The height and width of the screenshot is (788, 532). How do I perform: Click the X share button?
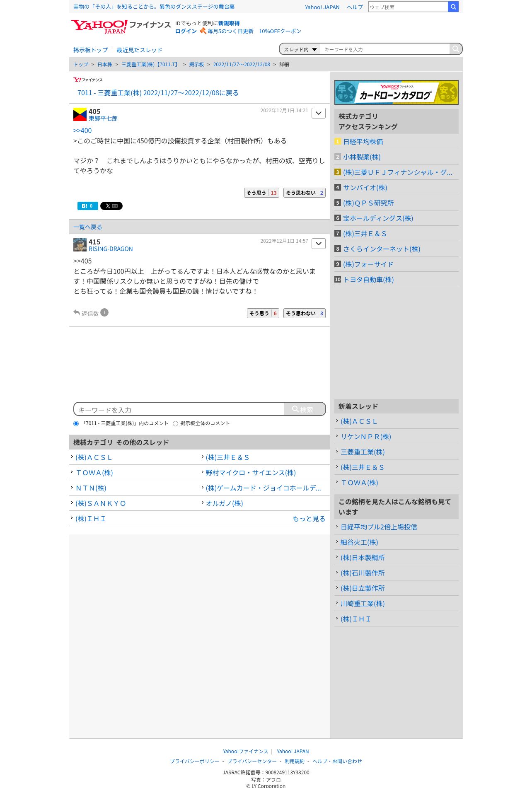point(111,206)
